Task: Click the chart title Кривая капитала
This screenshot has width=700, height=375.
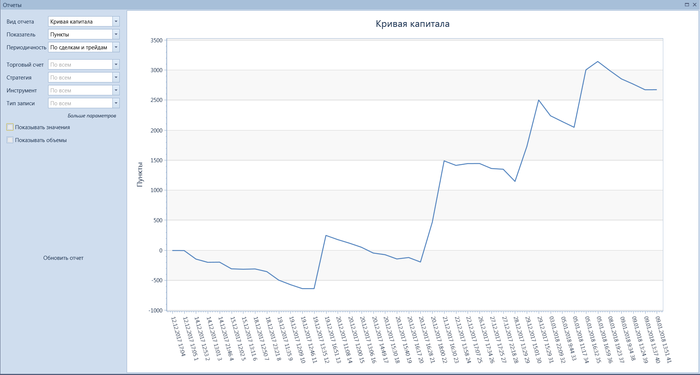Action: click(x=412, y=24)
